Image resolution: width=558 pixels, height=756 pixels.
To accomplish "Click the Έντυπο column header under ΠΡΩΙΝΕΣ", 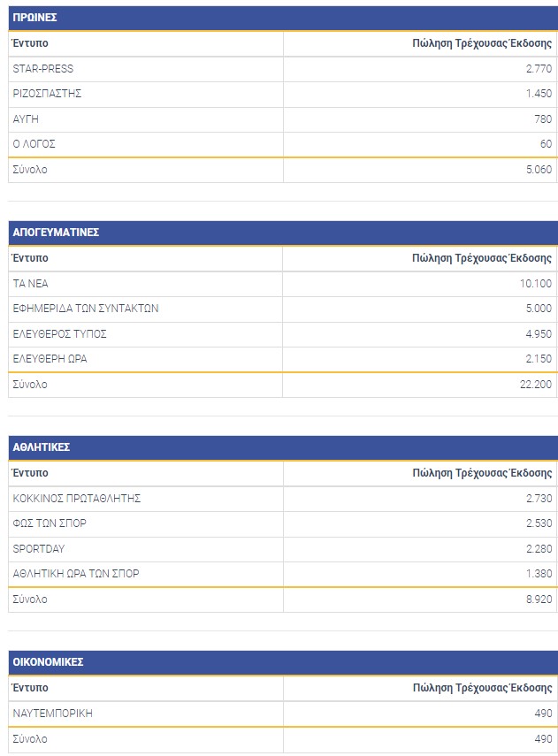I will tap(31, 43).
